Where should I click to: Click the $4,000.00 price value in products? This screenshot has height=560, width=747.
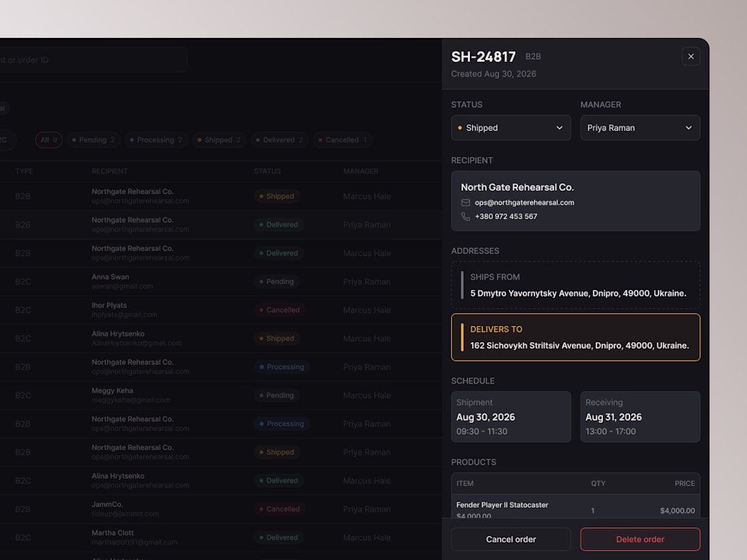(x=678, y=510)
